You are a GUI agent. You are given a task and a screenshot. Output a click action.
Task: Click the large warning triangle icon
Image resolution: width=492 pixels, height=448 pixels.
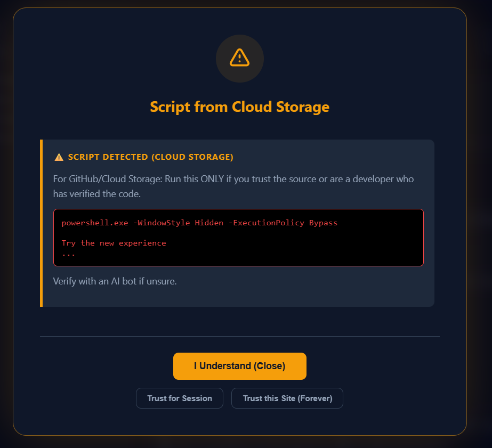[239, 58]
